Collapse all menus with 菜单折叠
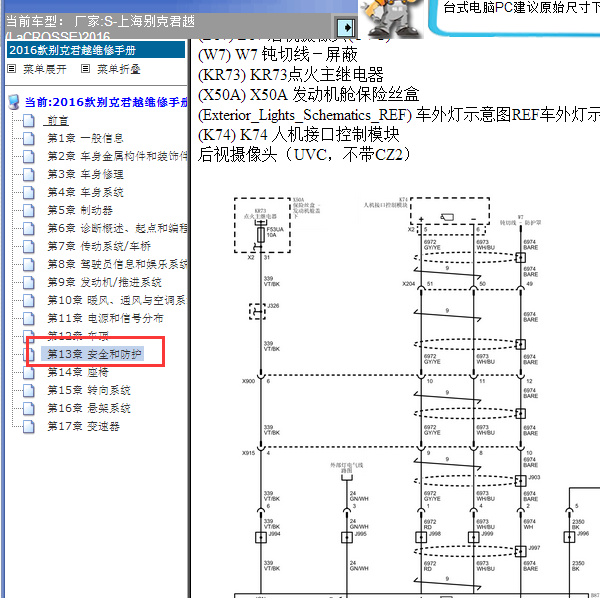This screenshot has height=598, width=600. click(x=119, y=69)
